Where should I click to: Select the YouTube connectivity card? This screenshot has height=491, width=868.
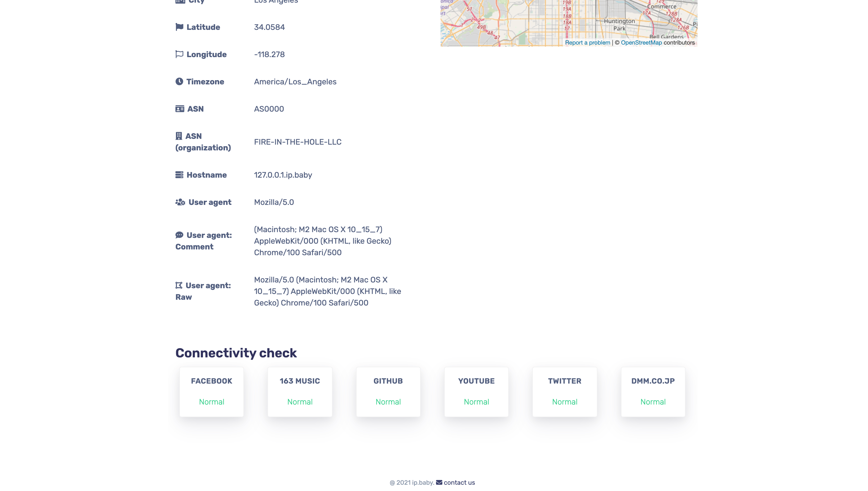(476, 391)
